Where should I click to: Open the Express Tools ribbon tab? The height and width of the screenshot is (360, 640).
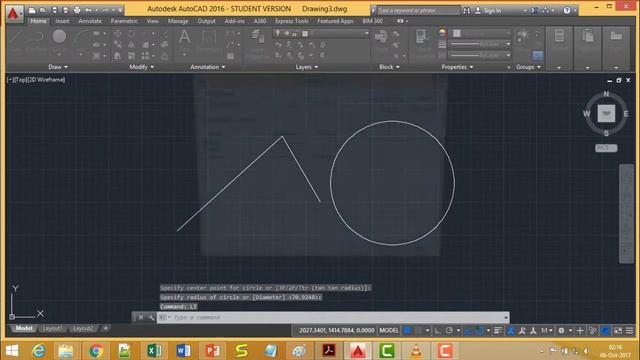pyautogui.click(x=291, y=21)
